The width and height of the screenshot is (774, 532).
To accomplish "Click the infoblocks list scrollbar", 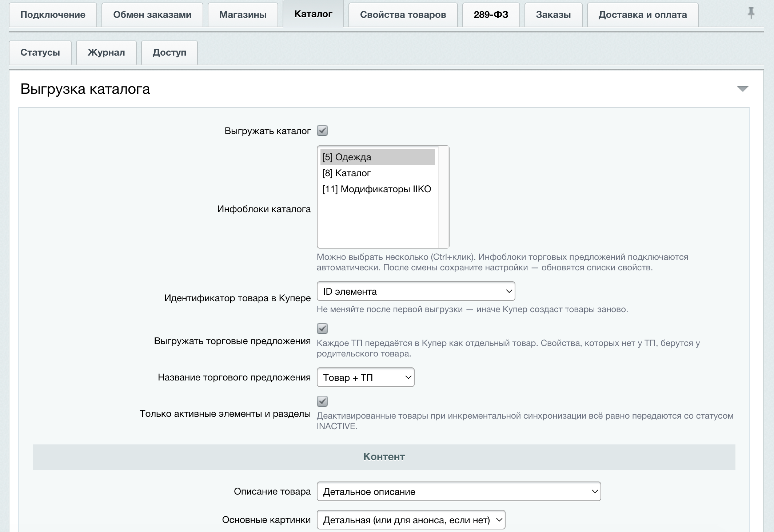I will click(443, 197).
